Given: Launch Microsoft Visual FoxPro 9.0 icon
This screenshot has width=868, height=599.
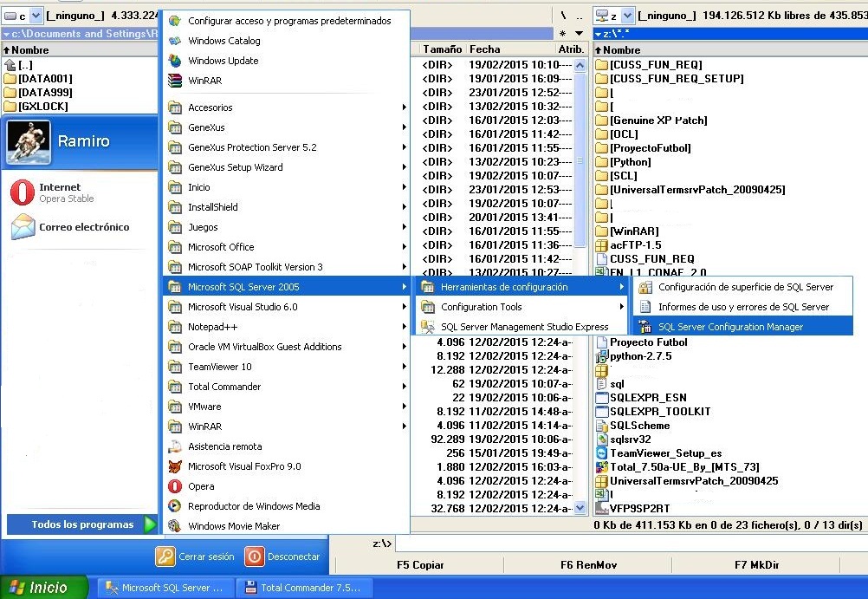Looking at the screenshot, I should pyautogui.click(x=175, y=466).
